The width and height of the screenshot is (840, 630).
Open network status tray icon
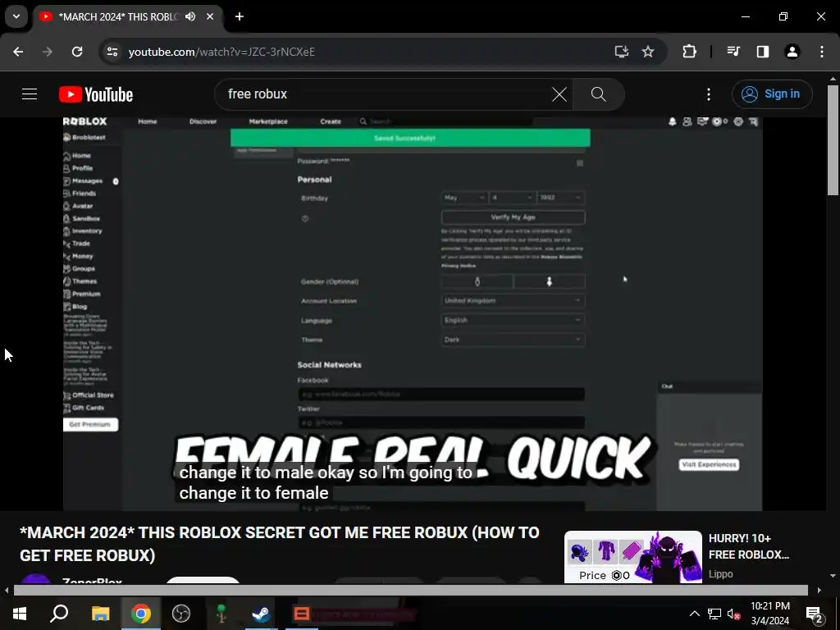714,614
